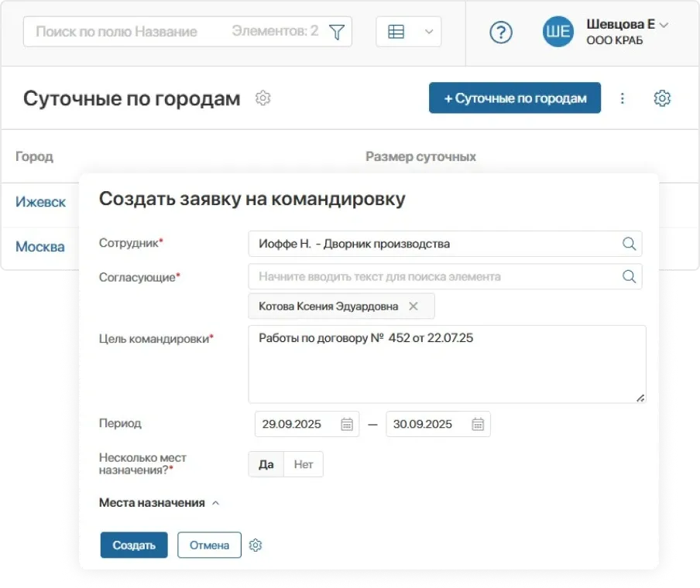Screen dimensions: 700x588
Task: Click the filter funnel icon in search
Action: pyautogui.click(x=337, y=32)
